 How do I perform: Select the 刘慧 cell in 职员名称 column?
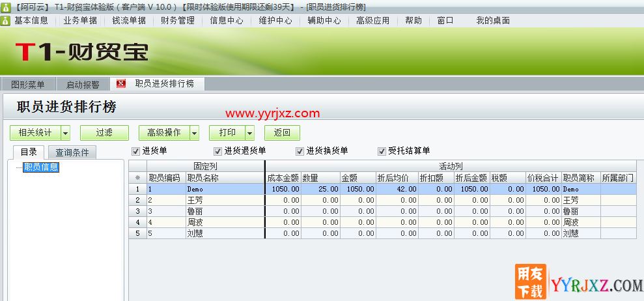point(225,233)
